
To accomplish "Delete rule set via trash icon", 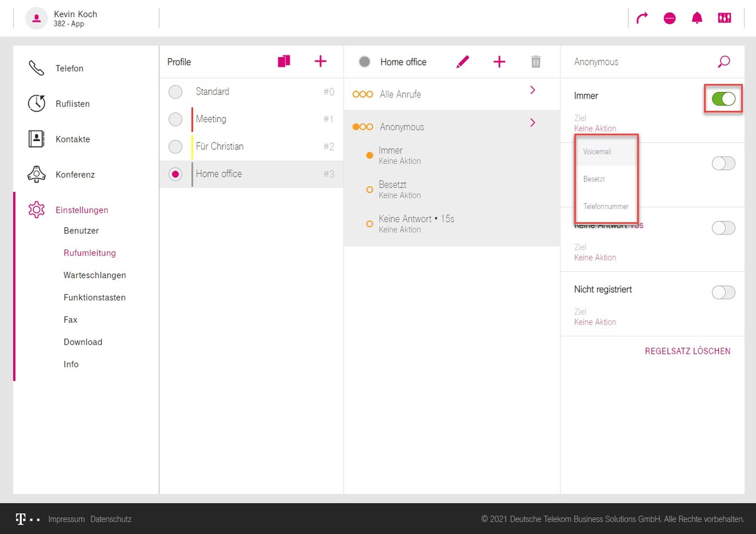I will tap(536, 62).
